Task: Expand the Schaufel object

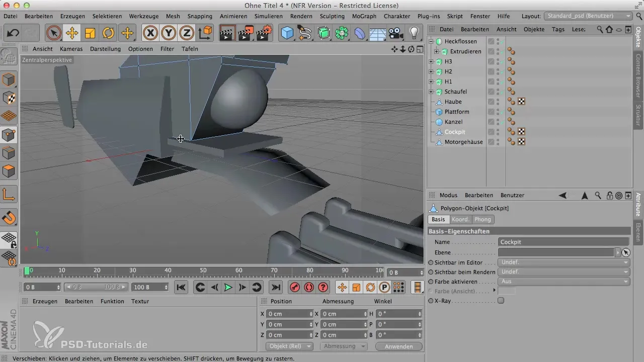Action: 431,92
